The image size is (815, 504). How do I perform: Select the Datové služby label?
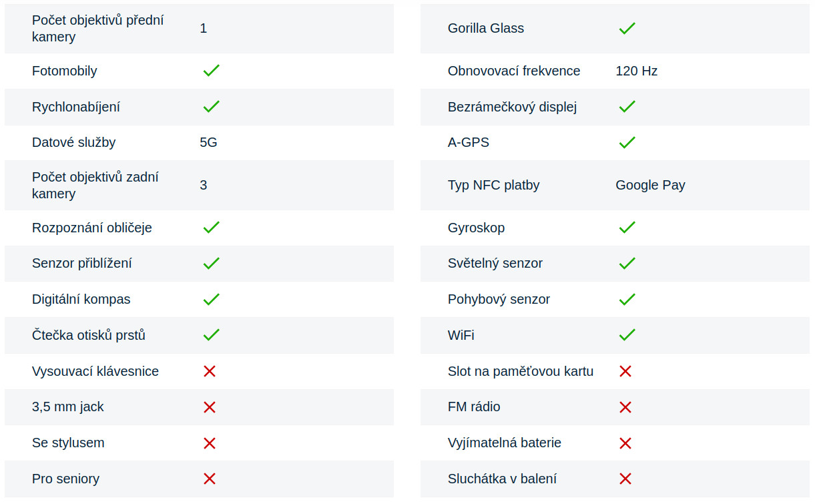coord(73,142)
